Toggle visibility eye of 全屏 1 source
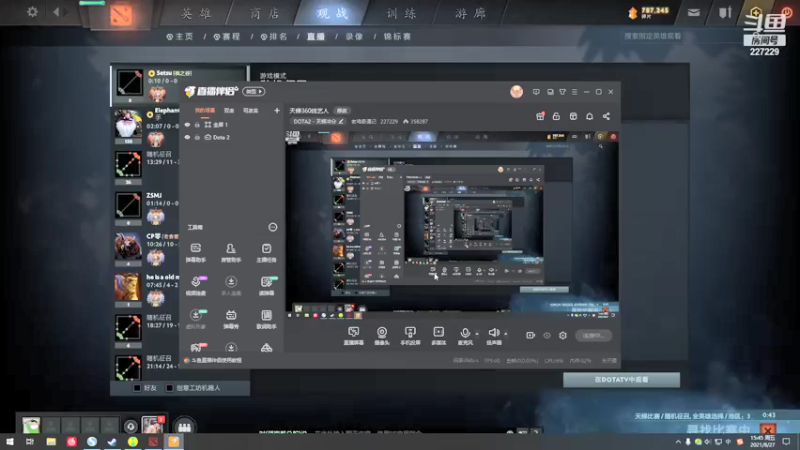 coord(187,124)
